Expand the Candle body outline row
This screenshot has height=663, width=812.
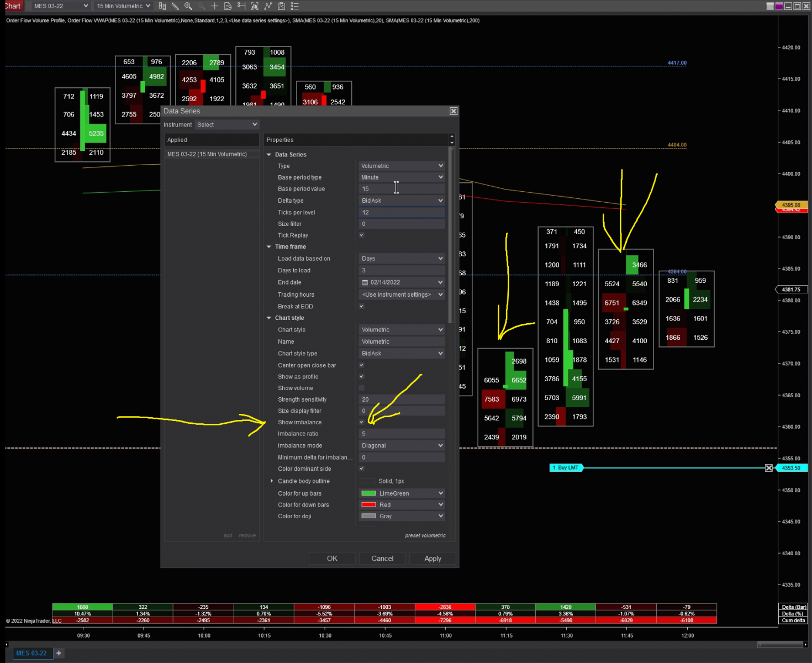[x=272, y=481]
